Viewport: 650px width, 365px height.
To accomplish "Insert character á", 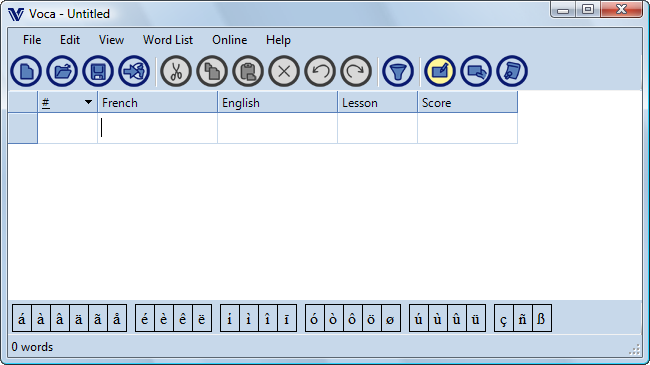I will [22, 319].
